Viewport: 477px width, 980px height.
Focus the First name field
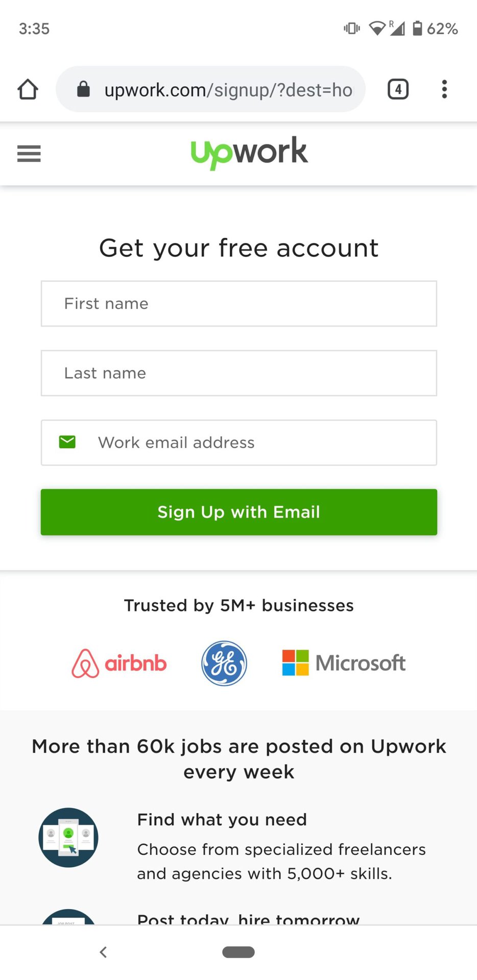pos(239,304)
